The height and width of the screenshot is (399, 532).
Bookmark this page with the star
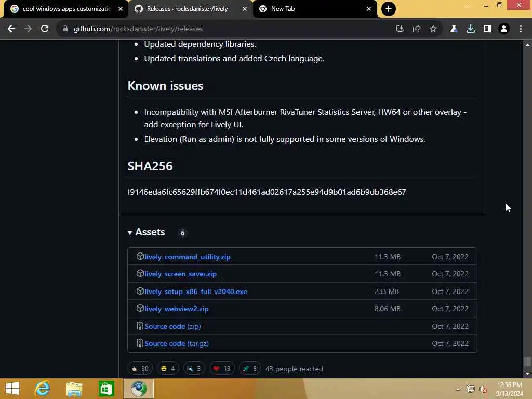point(433,29)
